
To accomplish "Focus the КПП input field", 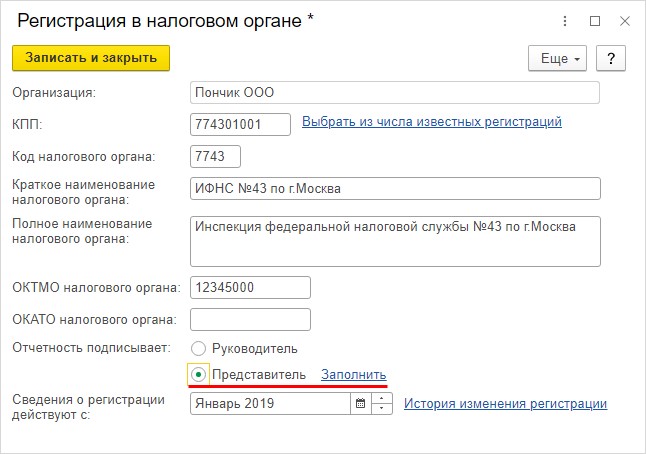I will (x=240, y=124).
